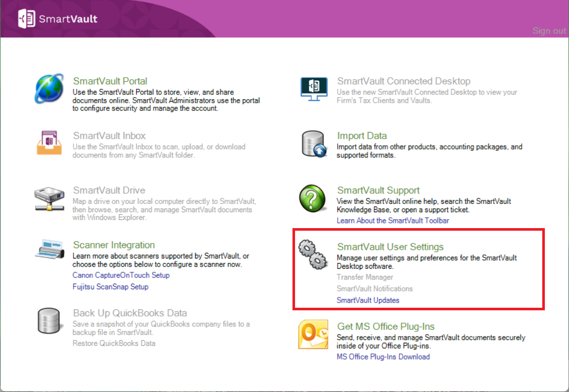Open Back Up QuickBooks Data heading

point(130,313)
